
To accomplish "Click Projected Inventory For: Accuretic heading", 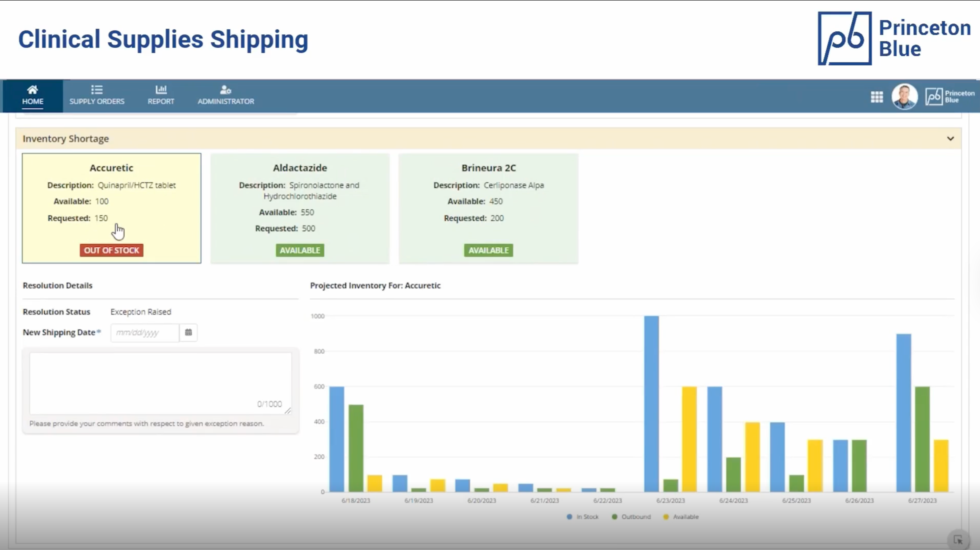I will pyautogui.click(x=375, y=285).
